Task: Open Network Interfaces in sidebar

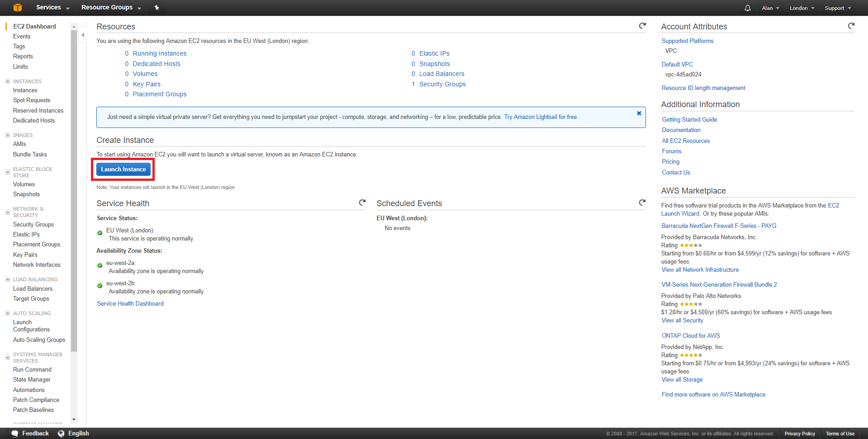Action: [x=37, y=265]
